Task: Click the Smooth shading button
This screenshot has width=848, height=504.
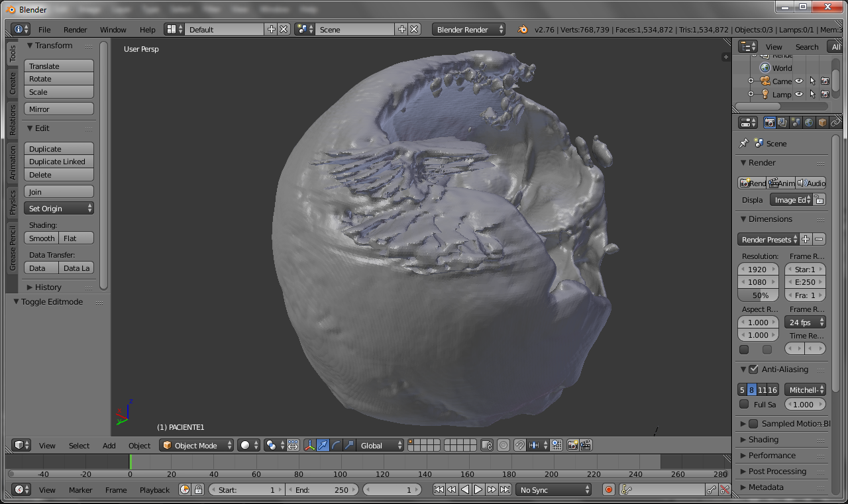Action: tap(42, 238)
